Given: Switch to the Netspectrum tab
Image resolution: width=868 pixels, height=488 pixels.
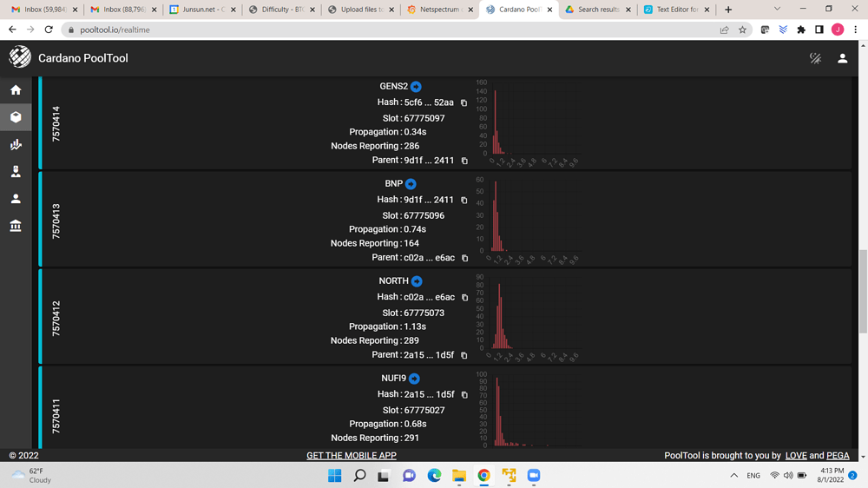Looking at the screenshot, I should click(439, 10).
